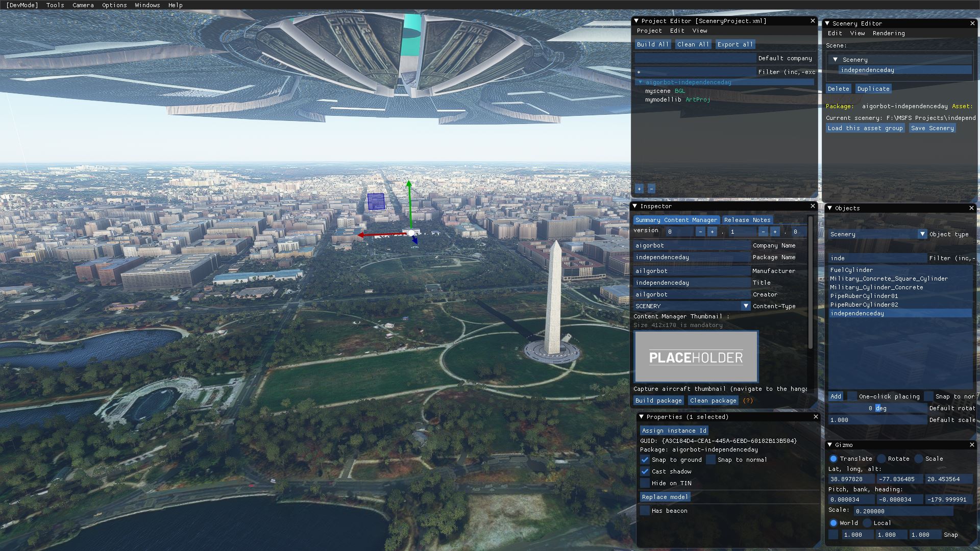Open the Tools menu
Image resolution: width=980 pixels, height=551 pixels.
[x=55, y=5]
